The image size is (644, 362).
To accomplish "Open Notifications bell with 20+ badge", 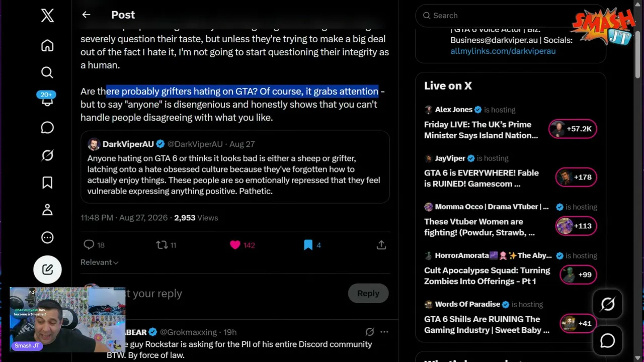I will [47, 99].
